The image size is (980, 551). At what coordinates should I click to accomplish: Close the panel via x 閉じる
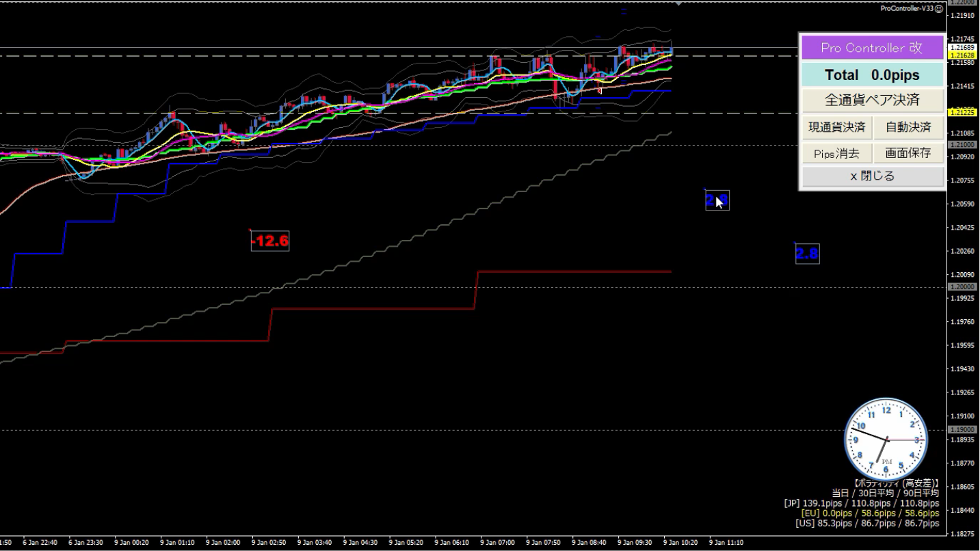point(872,176)
